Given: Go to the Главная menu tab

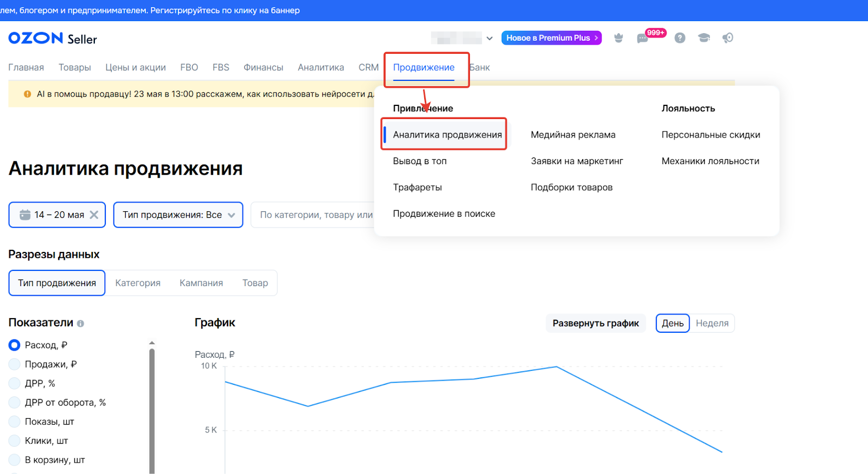Looking at the screenshot, I should click(x=26, y=67).
